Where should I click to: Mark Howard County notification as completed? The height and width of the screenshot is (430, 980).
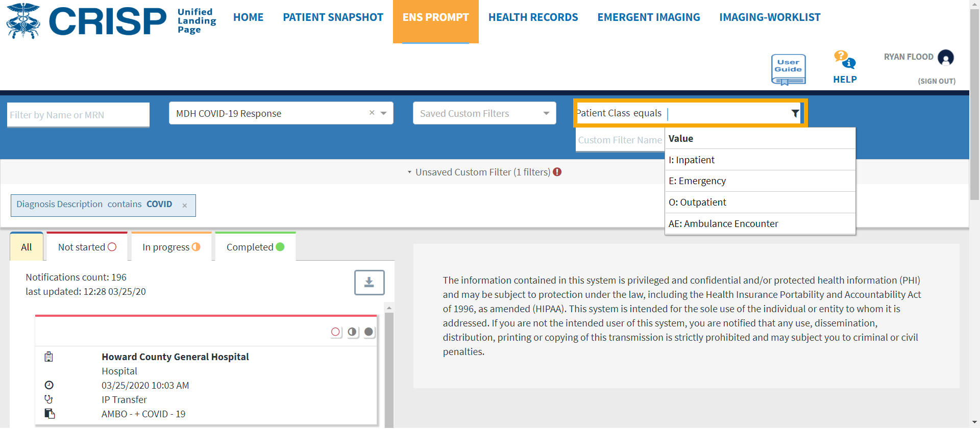[x=369, y=332]
